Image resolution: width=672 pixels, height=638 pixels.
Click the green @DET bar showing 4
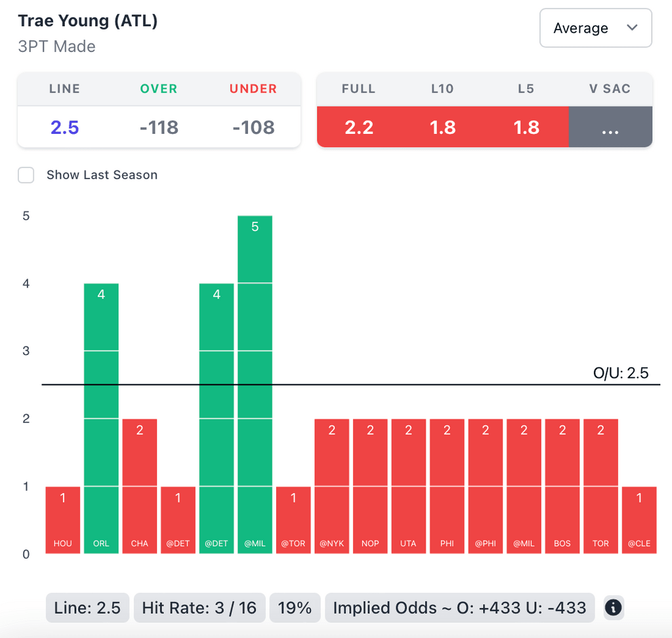217,419
